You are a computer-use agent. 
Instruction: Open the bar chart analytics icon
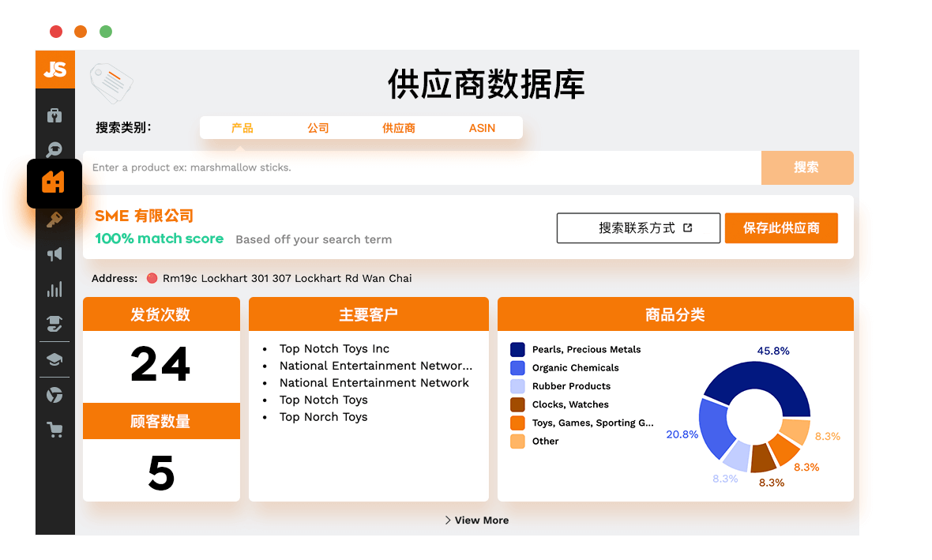(x=54, y=290)
